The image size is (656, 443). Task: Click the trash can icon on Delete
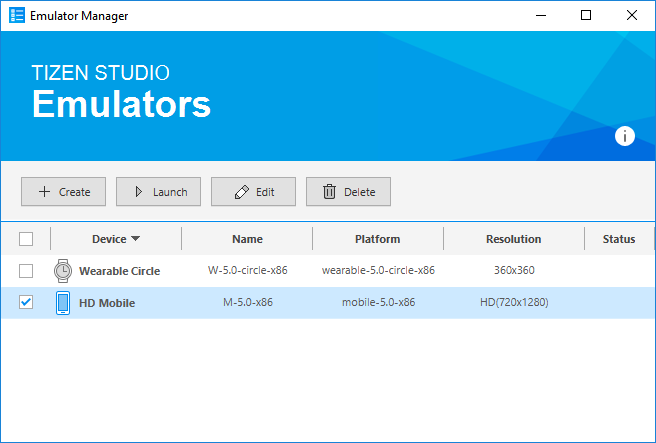click(329, 192)
